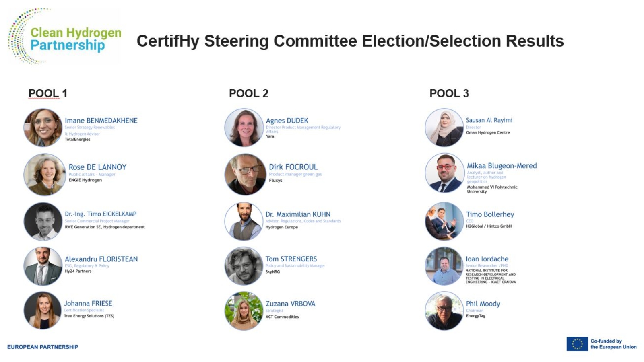Viewport: 644px width, 362px height.
Task: Click the slide title about Election Results
Action: [350, 41]
